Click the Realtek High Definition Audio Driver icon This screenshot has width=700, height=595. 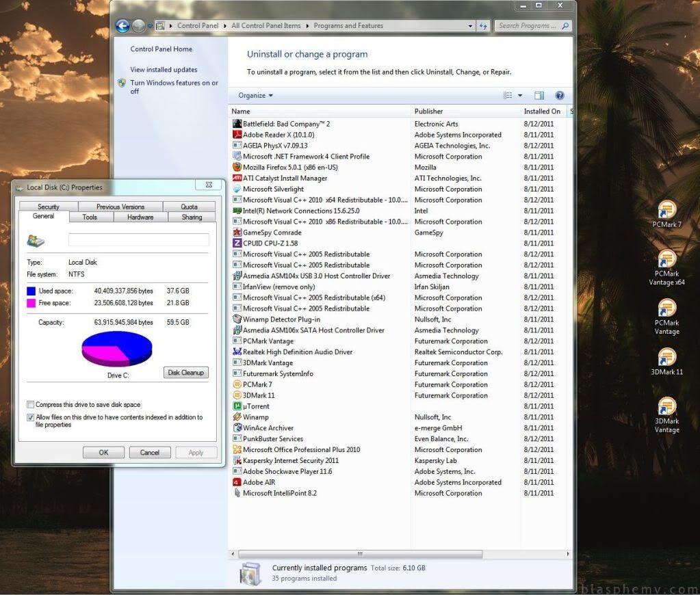(x=237, y=352)
